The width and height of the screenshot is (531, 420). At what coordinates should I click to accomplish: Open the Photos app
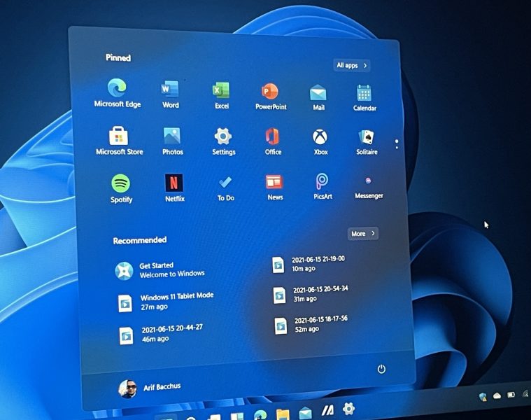172,141
